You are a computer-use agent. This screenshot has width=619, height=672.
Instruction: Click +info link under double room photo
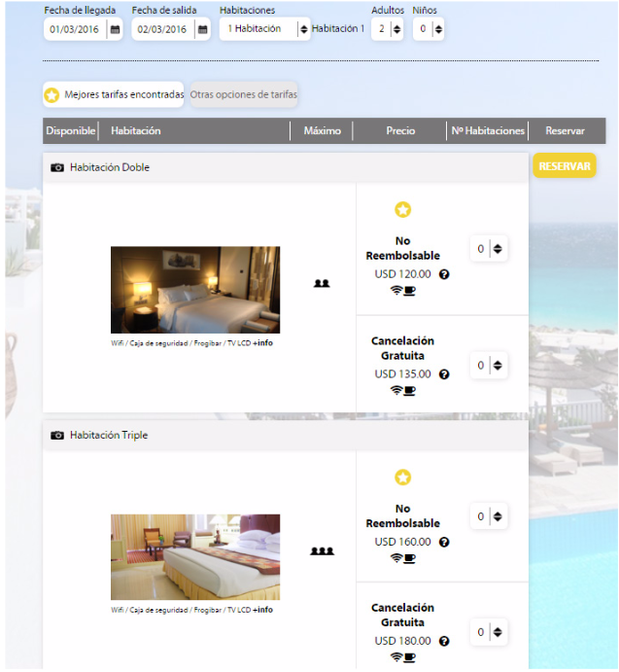[x=262, y=343]
